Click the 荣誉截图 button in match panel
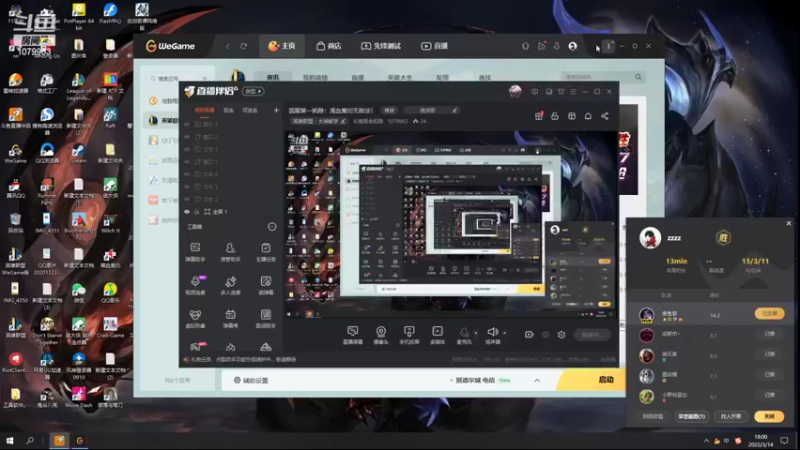 (691, 416)
